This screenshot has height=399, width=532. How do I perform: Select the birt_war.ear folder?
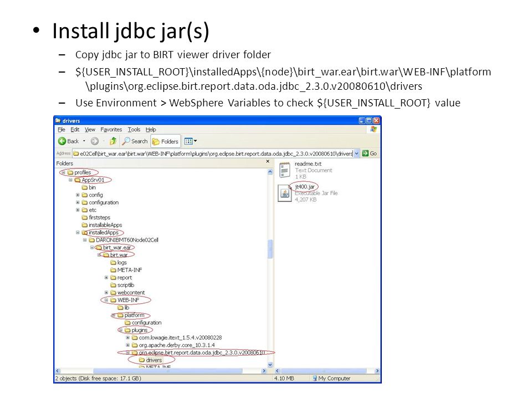(114, 248)
